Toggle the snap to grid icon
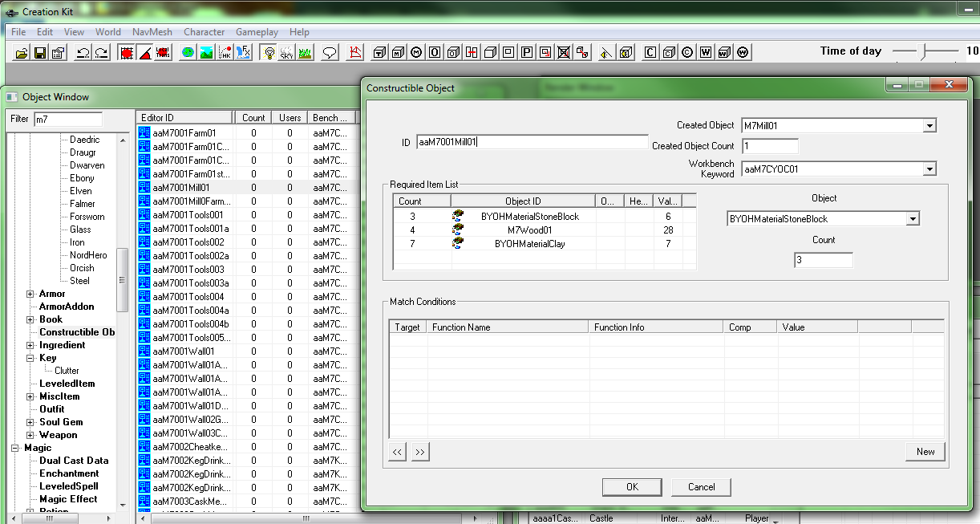The width and height of the screenshot is (980, 524). (126, 53)
